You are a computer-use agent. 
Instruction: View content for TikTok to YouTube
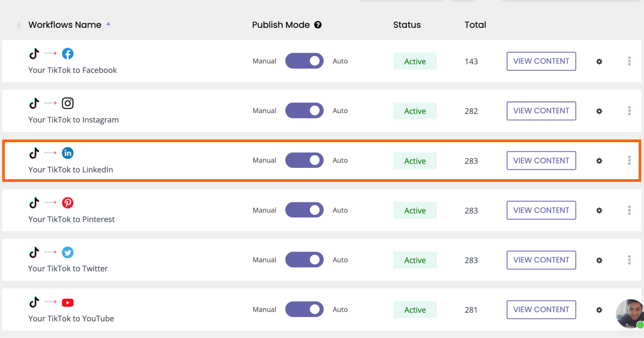click(541, 310)
